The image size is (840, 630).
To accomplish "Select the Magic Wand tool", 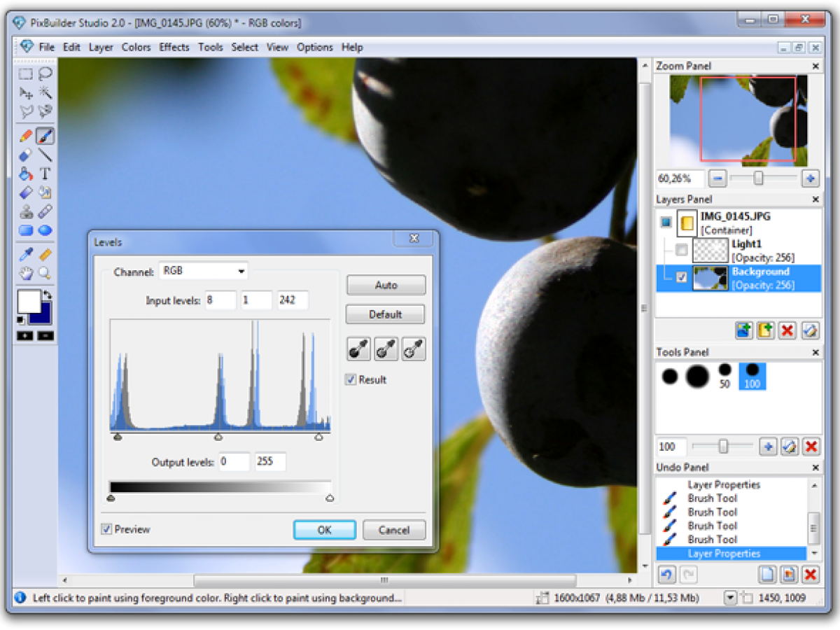I will click(x=45, y=93).
